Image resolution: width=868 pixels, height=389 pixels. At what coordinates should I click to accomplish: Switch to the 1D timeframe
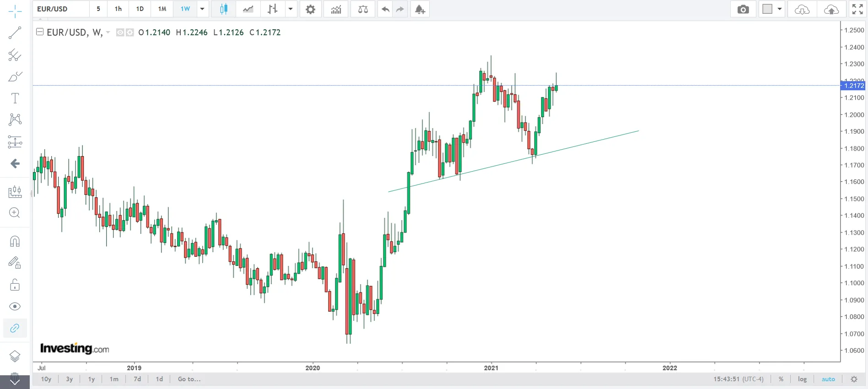(x=140, y=9)
